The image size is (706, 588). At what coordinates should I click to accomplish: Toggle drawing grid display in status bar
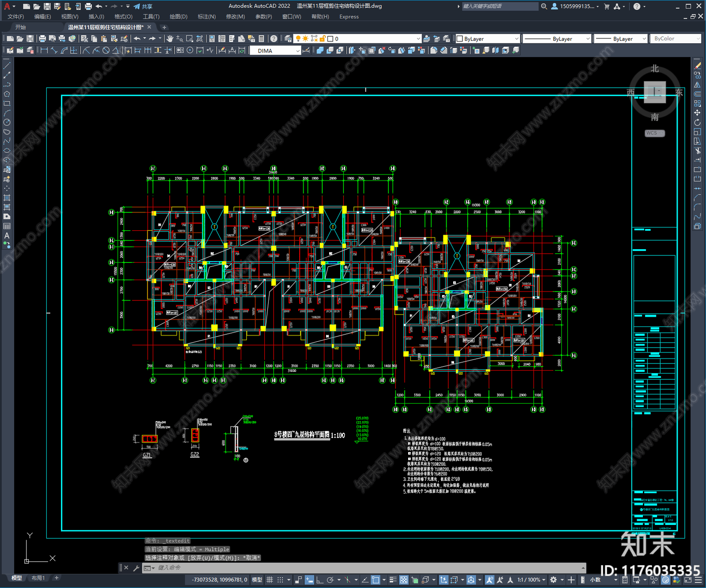[270, 580]
